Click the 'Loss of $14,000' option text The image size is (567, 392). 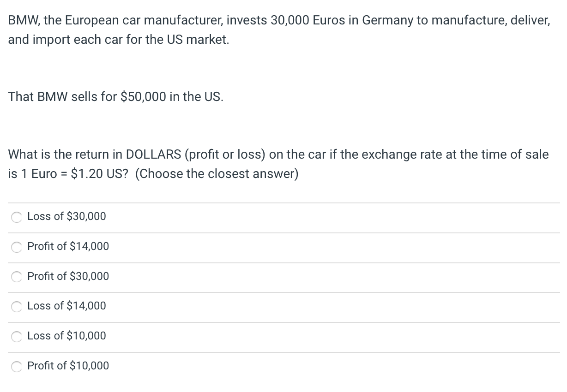pos(66,306)
